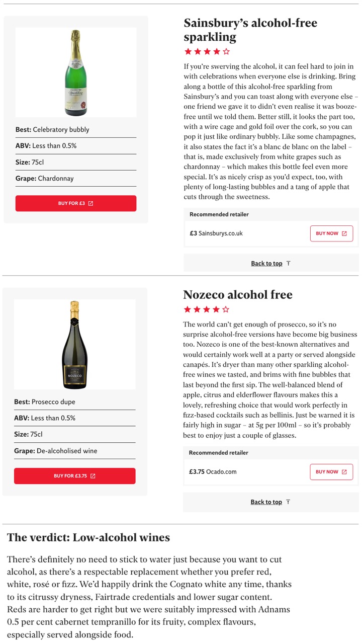Click Back to top under Sainsbury's review
This screenshot has width=362, height=644.
pos(266,263)
